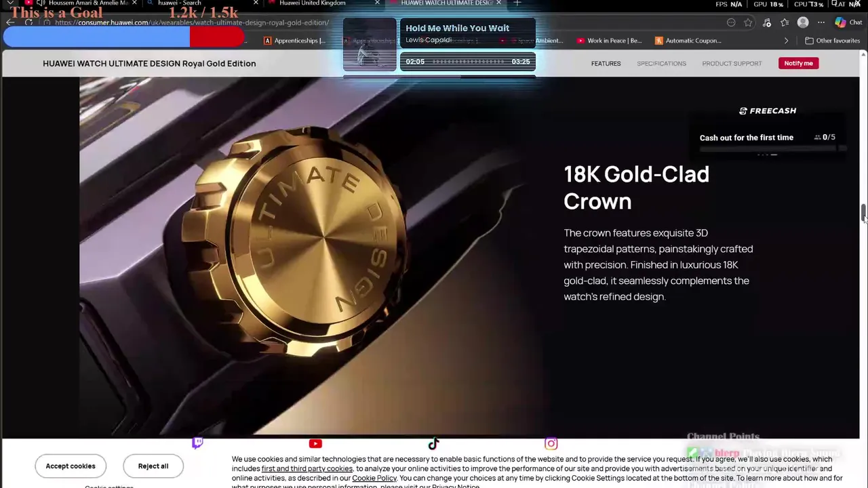Open the YouTube icon in the footer
This screenshot has height=488, width=868.
pyautogui.click(x=315, y=444)
